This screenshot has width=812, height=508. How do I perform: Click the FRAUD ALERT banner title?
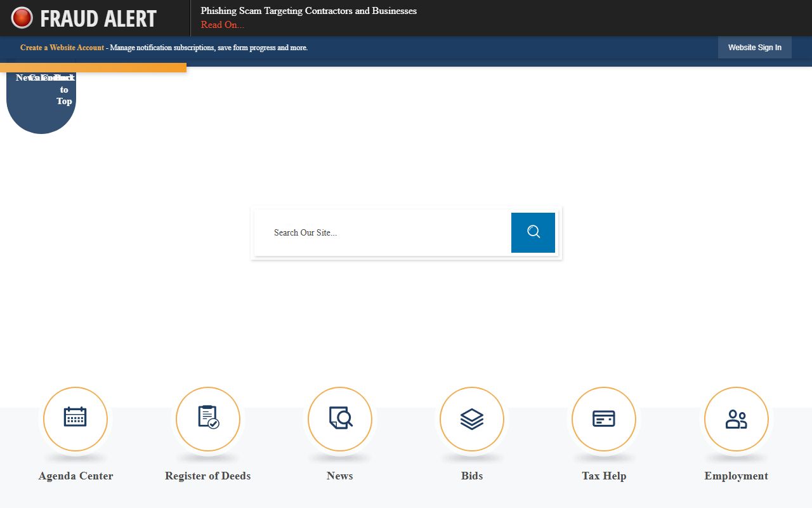pyautogui.click(x=98, y=18)
